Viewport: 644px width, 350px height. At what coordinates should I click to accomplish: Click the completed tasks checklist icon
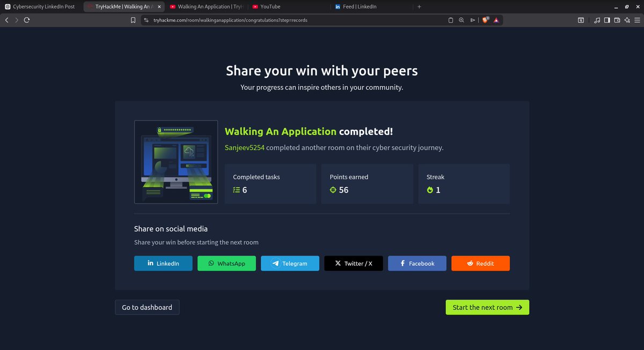coord(236,190)
